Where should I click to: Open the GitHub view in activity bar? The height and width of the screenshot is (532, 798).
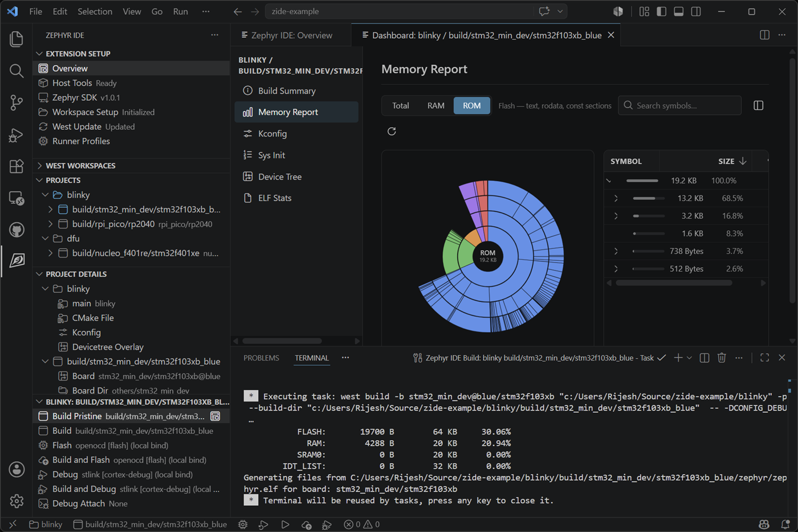[17, 230]
